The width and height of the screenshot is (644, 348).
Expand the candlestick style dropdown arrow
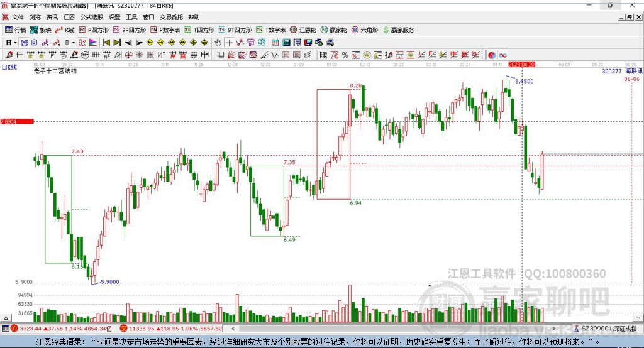tap(74, 43)
